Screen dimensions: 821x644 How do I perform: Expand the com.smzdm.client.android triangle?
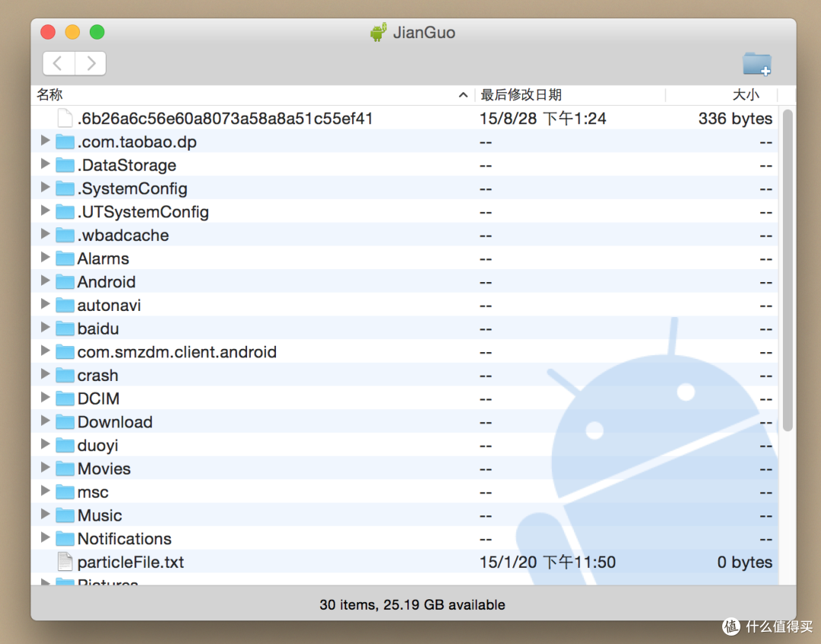(46, 351)
